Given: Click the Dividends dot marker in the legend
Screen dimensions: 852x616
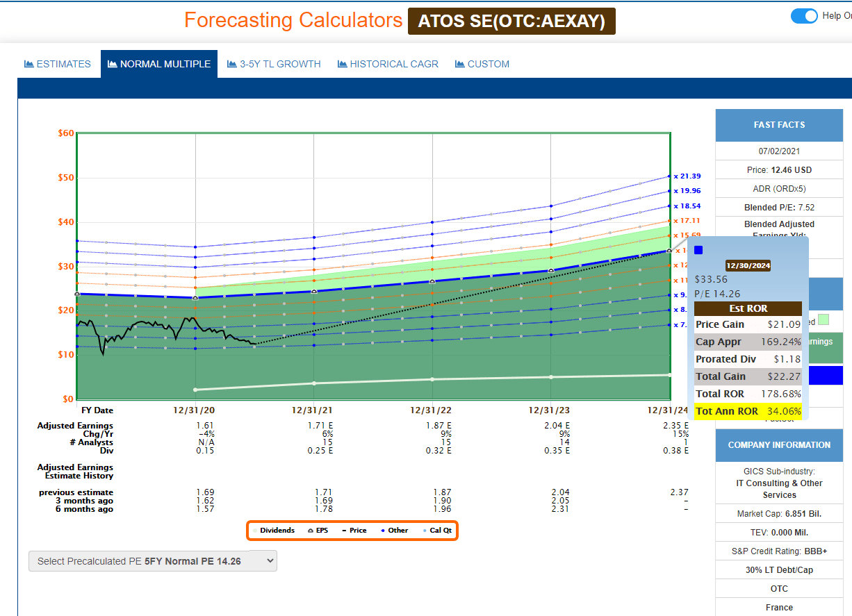Looking at the screenshot, I should pos(254,530).
